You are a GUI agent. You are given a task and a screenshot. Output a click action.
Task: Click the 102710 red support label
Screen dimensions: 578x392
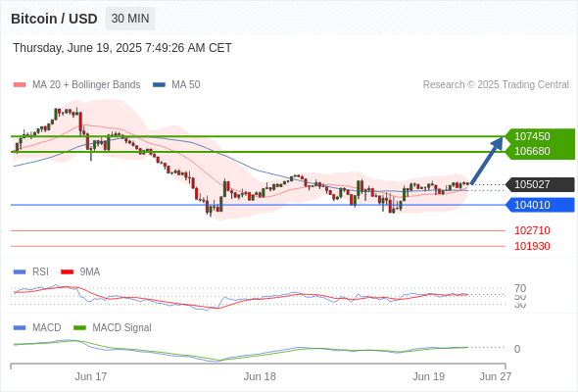point(532,230)
